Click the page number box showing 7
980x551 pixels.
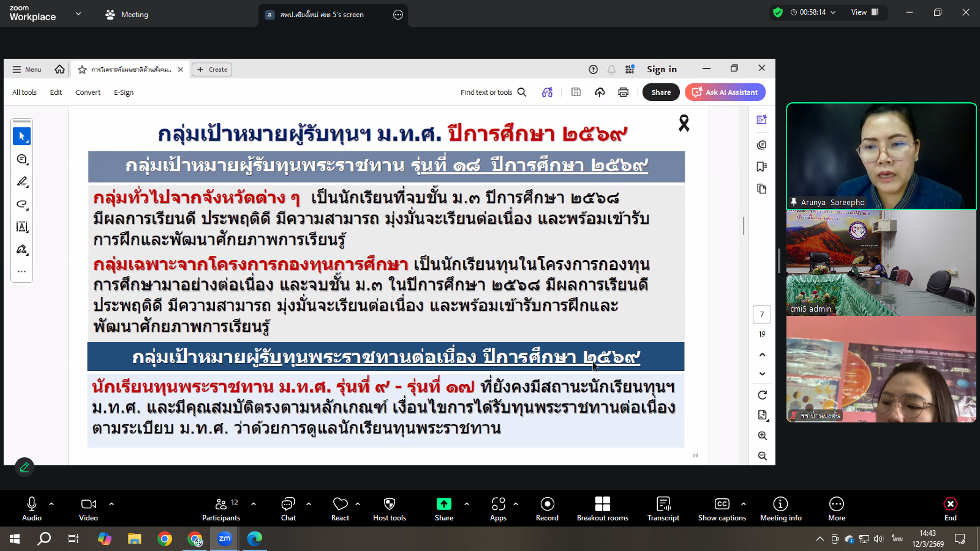click(x=761, y=315)
